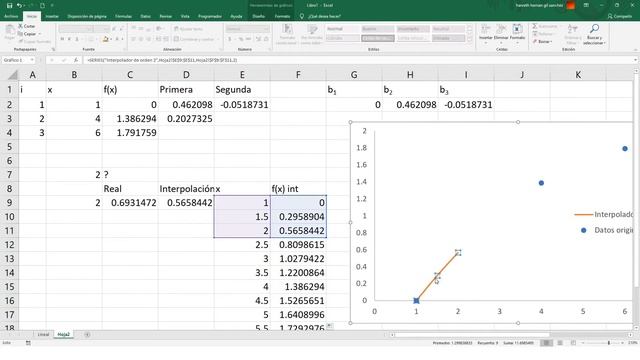The width and height of the screenshot is (640, 360).
Task: Click the macro record status bar icon
Action: pos(28,343)
